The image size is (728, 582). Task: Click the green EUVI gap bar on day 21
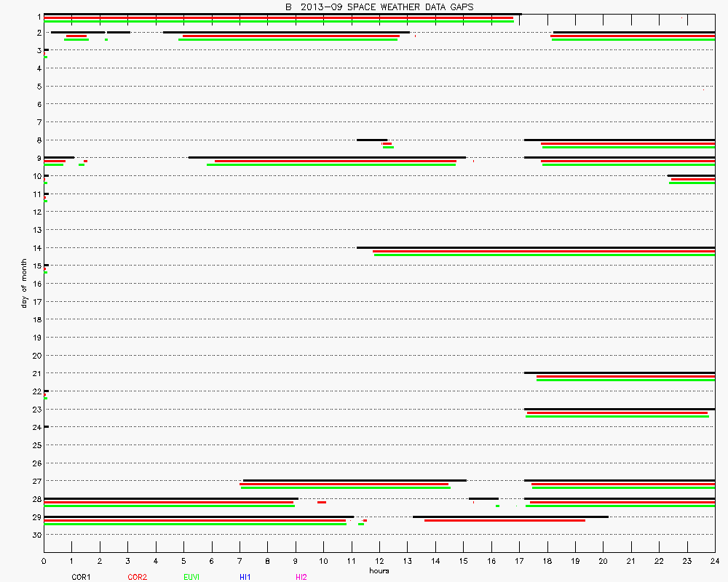pos(625,380)
